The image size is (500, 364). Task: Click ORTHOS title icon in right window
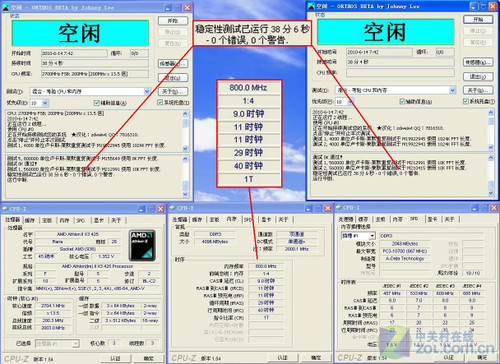pyautogui.click(x=311, y=6)
